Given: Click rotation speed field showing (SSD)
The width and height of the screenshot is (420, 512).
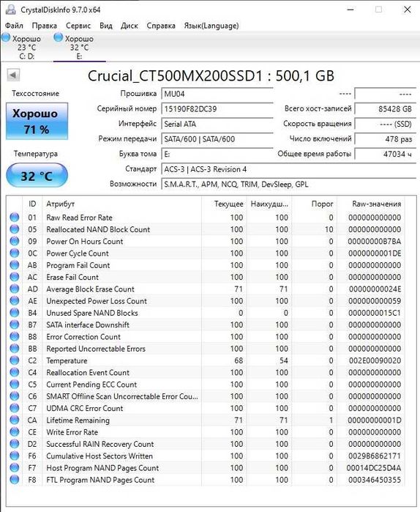Looking at the screenshot, I should (386, 124).
